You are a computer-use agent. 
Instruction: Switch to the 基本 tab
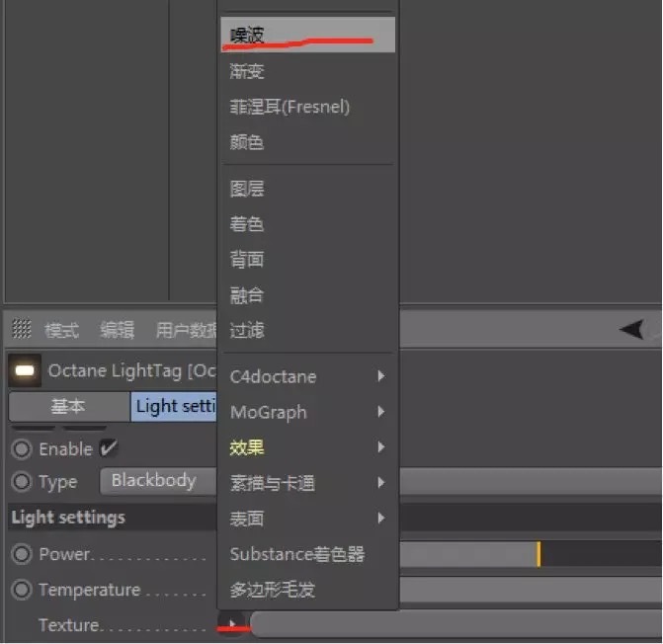tap(68, 407)
